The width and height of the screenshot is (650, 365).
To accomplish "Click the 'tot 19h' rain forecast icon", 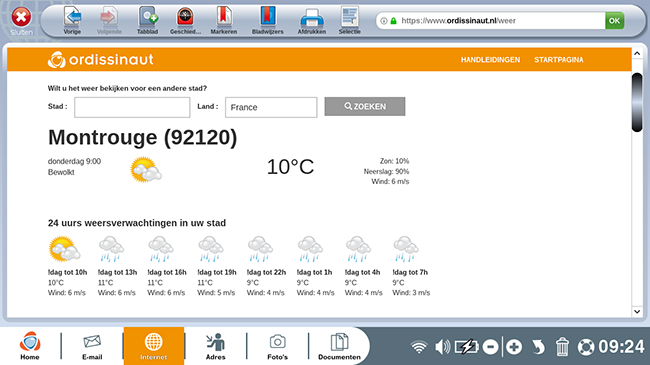I will click(x=211, y=249).
